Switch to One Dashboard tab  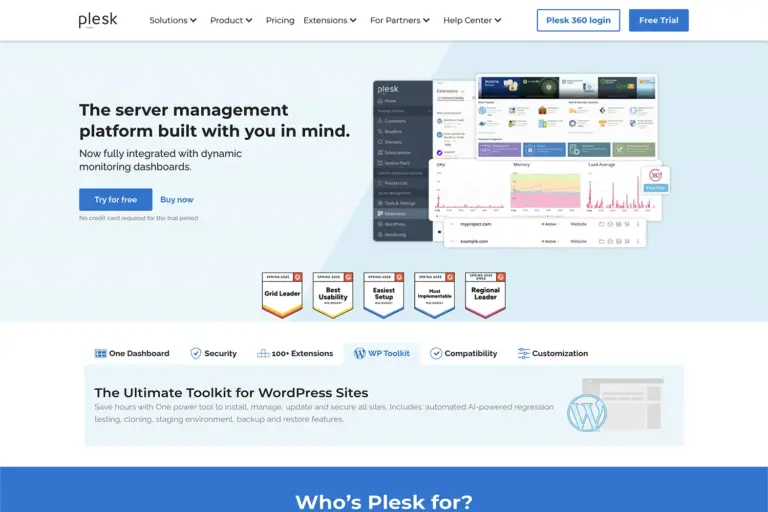tap(132, 353)
